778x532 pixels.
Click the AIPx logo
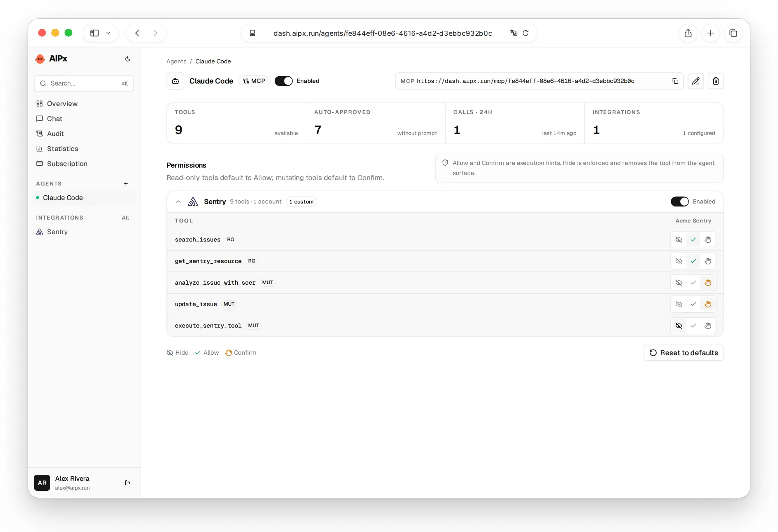51,59
